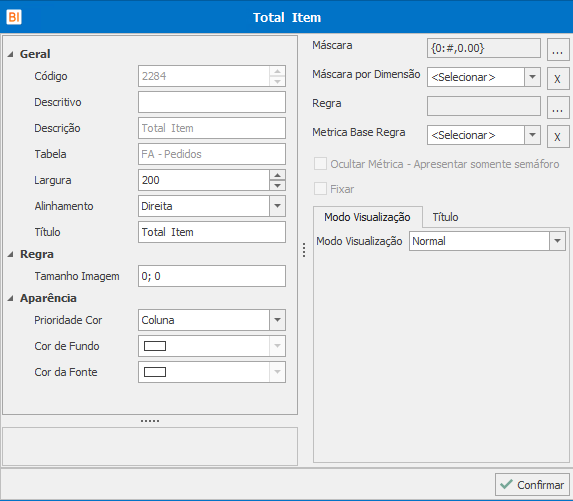Viewport: 573px width, 501px height.
Task: Open the Metrica Base Regra dropdown
Action: click(532, 135)
